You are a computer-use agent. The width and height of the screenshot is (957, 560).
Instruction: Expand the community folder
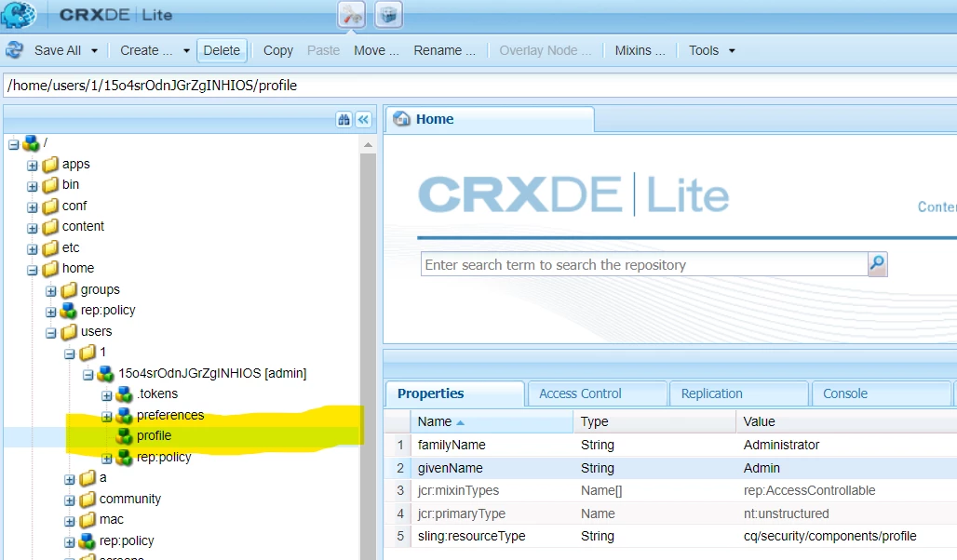70,500
